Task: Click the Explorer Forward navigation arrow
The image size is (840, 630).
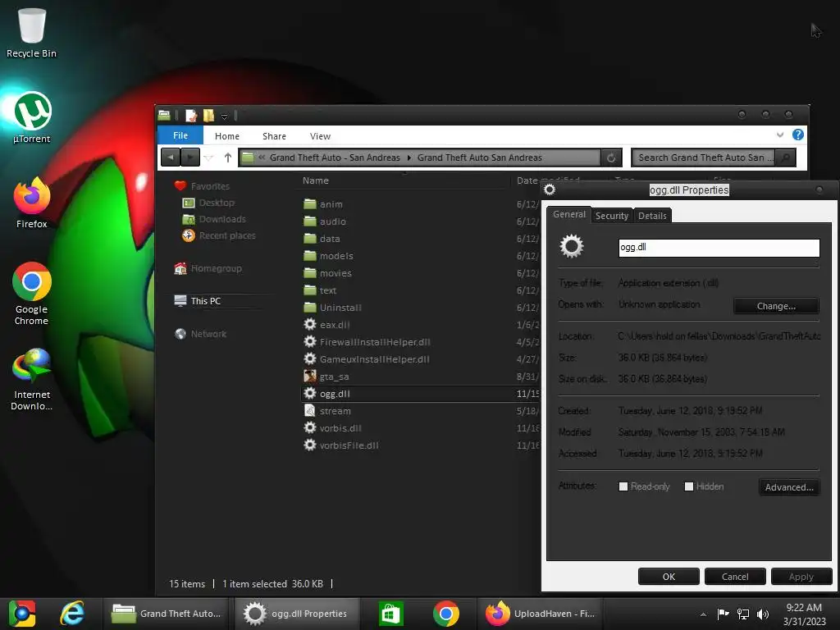Action: (190, 157)
